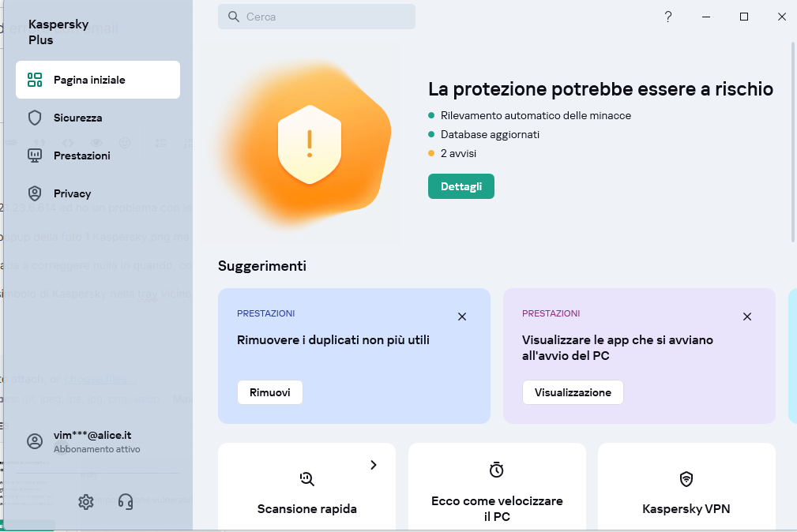The width and height of the screenshot is (797, 532).
Task: Dismiss the duplicates suggestion card
Action: pyautogui.click(x=462, y=317)
